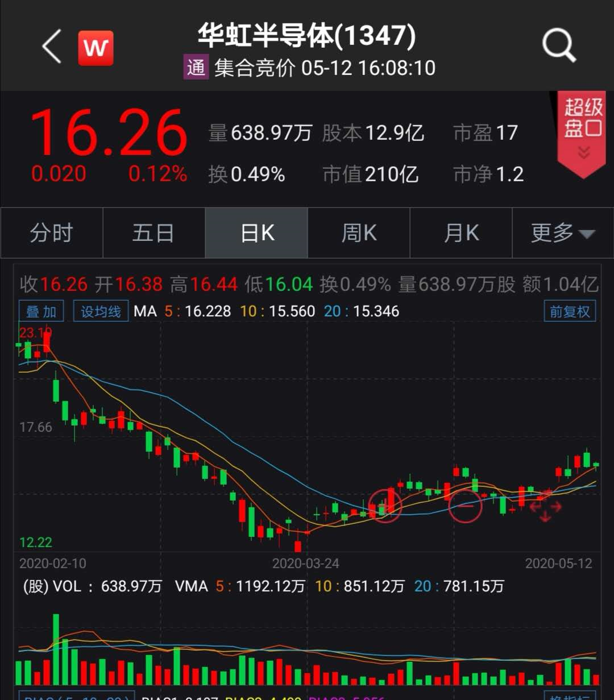Click the red crosshair arrows marker on chart
Screen dimensions: 614x700
[x=545, y=506]
